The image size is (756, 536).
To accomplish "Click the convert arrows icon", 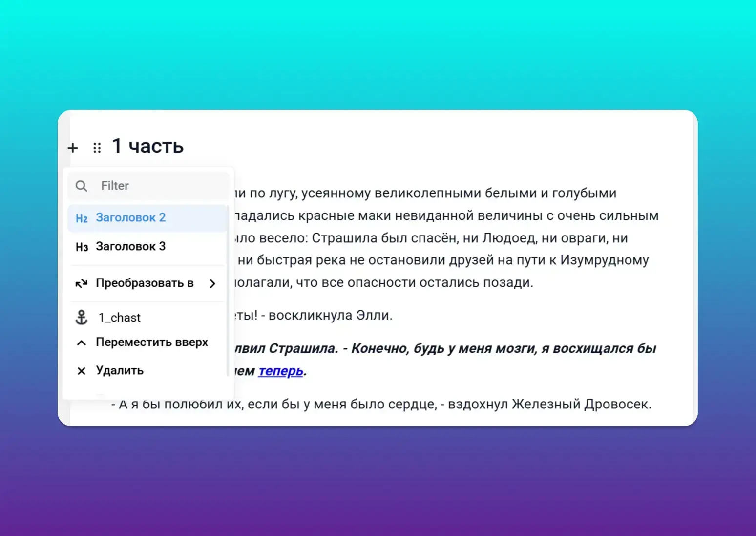I will coord(82,283).
